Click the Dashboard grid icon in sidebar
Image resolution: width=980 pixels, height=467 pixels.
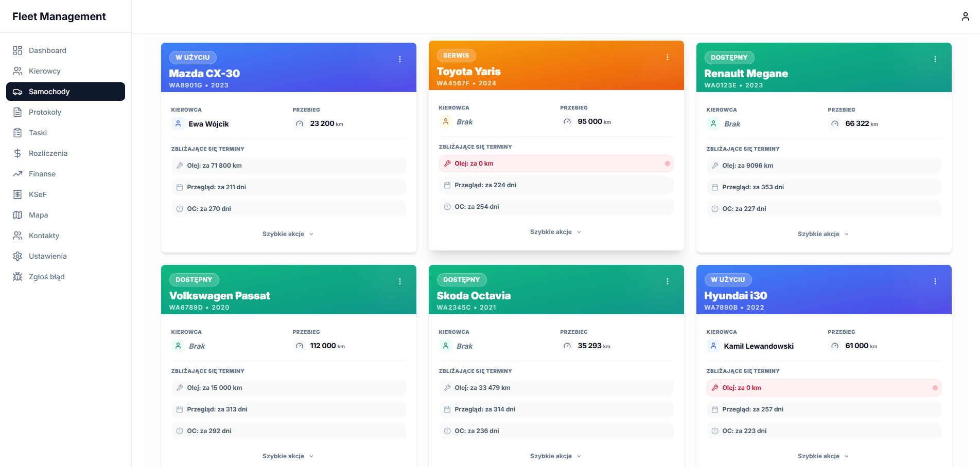(17, 50)
